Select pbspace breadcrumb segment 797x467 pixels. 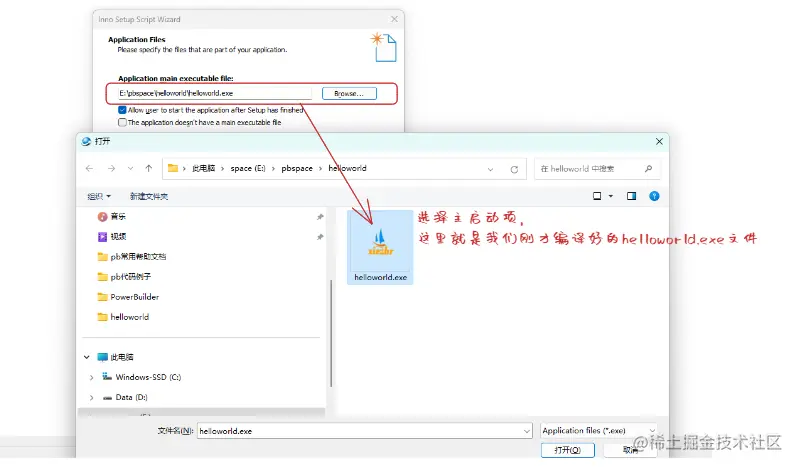(x=297, y=168)
